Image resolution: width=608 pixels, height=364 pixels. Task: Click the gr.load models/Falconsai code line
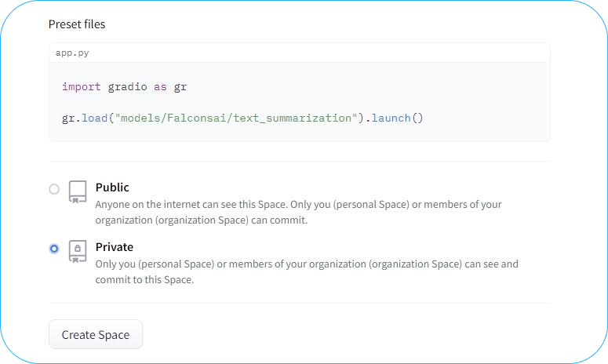[242, 118]
